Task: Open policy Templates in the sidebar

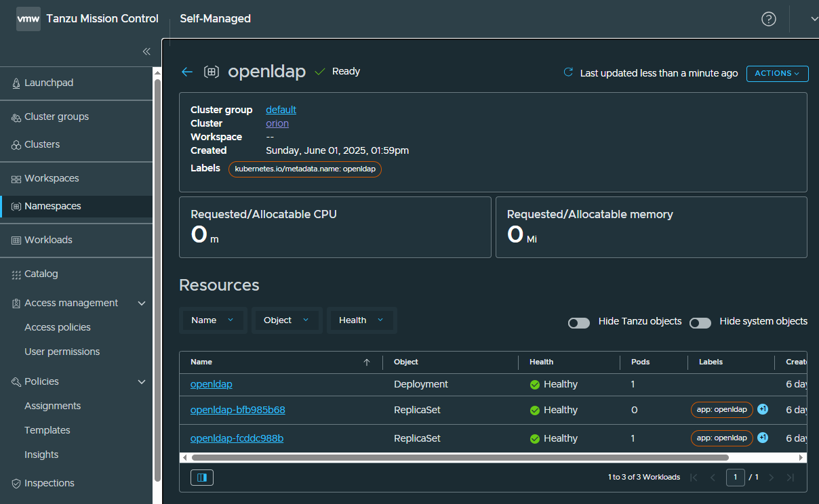Action: (x=47, y=430)
